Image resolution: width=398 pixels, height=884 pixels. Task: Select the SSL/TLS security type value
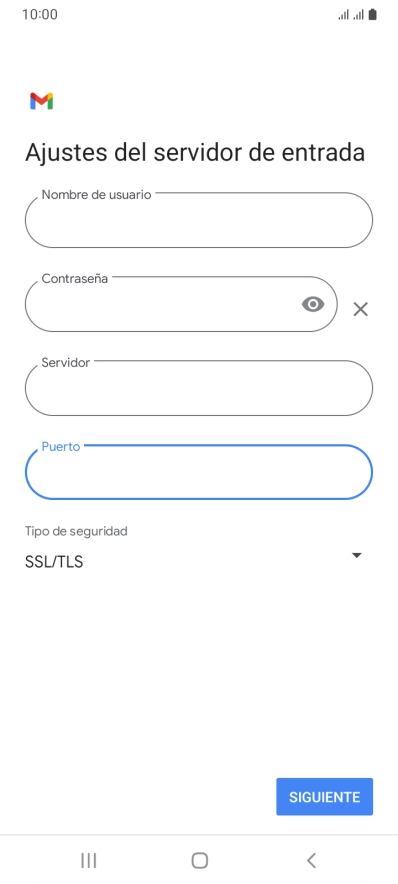(54, 562)
